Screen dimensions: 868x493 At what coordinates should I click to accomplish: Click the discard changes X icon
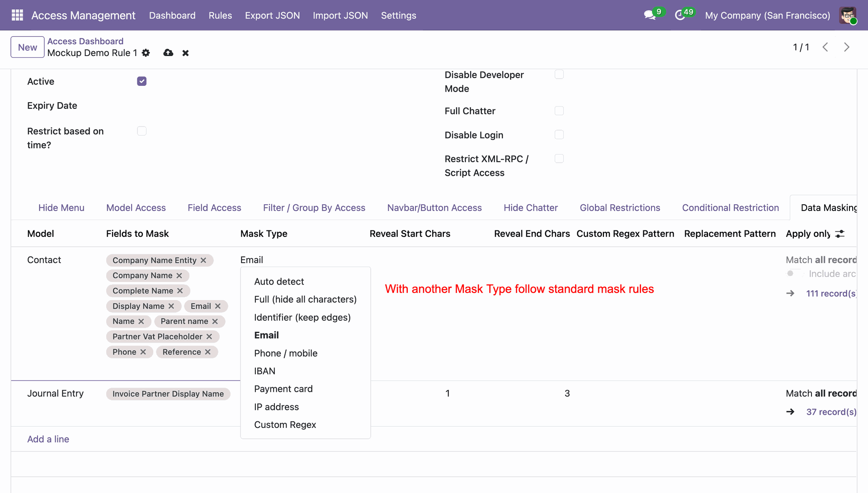tap(185, 53)
